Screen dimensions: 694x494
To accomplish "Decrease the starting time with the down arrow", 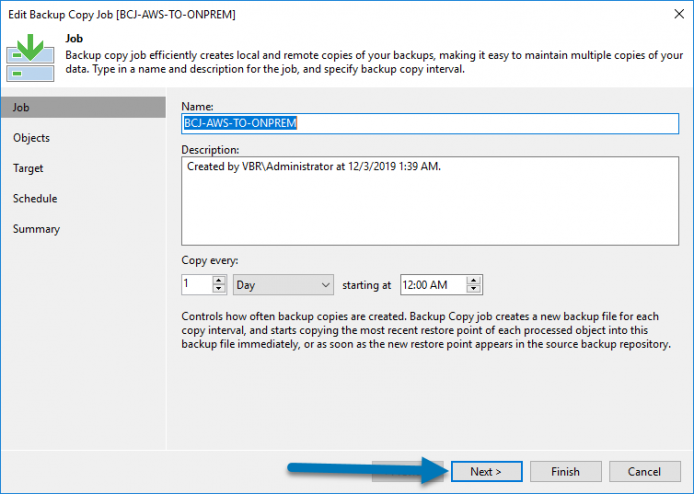I will click(x=474, y=289).
